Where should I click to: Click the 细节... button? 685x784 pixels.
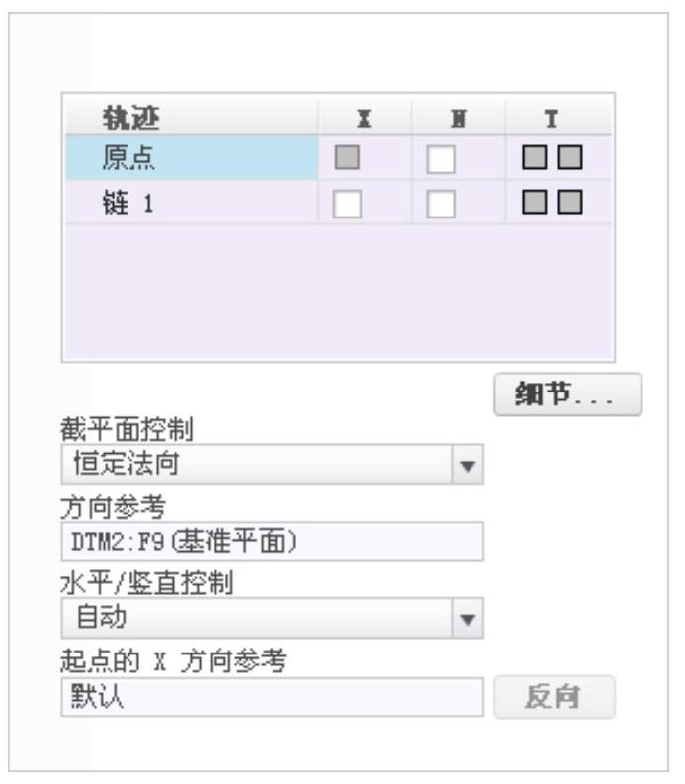click(x=567, y=394)
